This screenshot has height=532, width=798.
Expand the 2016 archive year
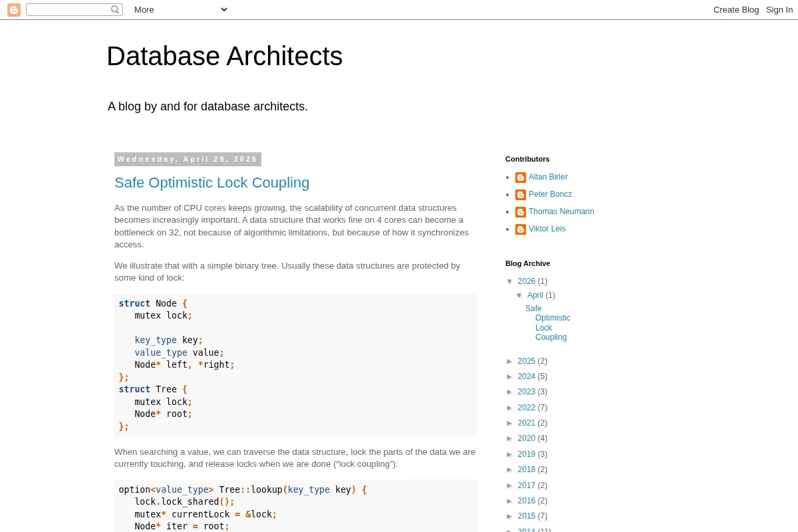[x=510, y=501]
